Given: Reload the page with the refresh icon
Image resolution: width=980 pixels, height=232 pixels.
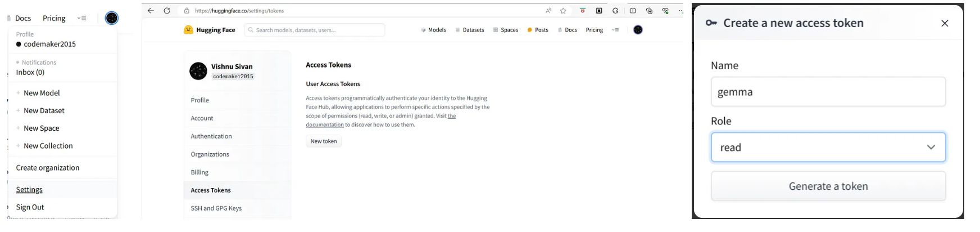Looking at the screenshot, I should pos(167,11).
